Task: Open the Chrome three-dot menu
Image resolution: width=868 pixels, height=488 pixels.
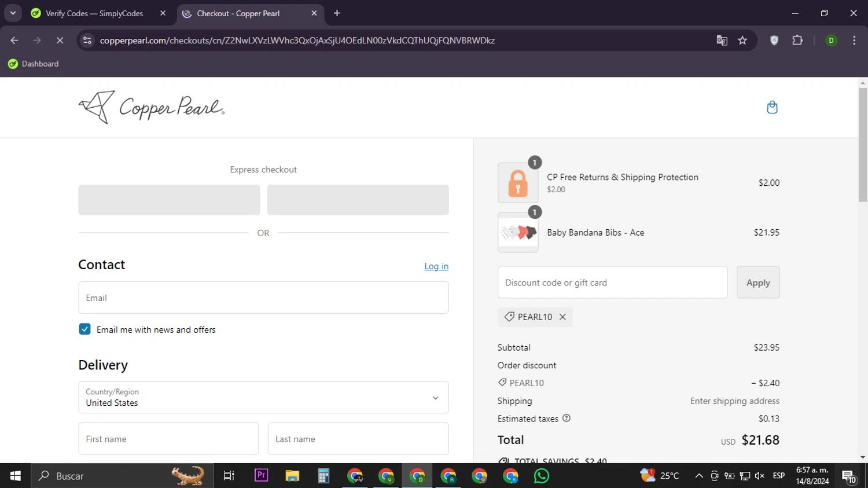Action: pos(854,41)
